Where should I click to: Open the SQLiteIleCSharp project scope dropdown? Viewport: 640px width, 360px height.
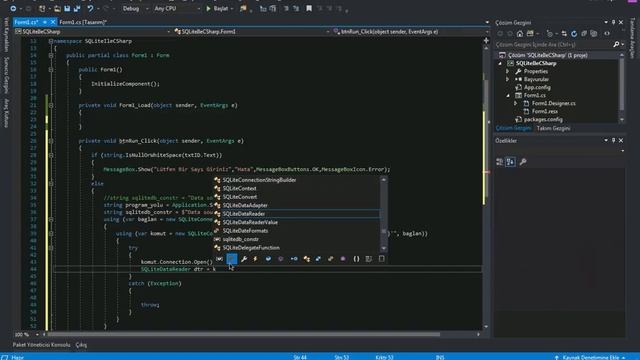point(93,31)
